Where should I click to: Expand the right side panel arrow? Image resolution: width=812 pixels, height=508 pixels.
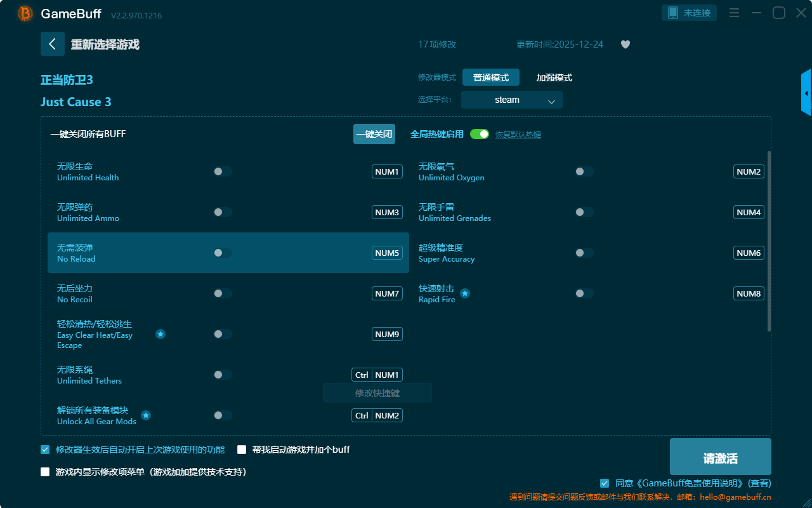pyautogui.click(x=806, y=93)
